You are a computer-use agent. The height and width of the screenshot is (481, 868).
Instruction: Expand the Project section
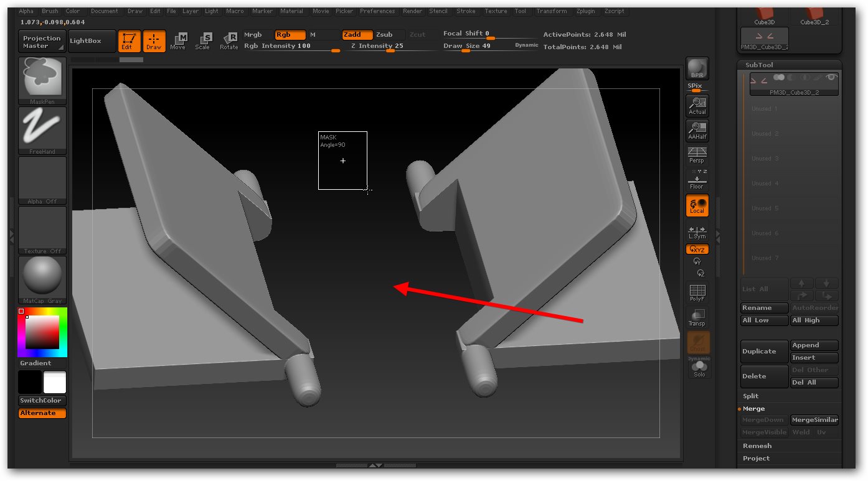(756, 459)
